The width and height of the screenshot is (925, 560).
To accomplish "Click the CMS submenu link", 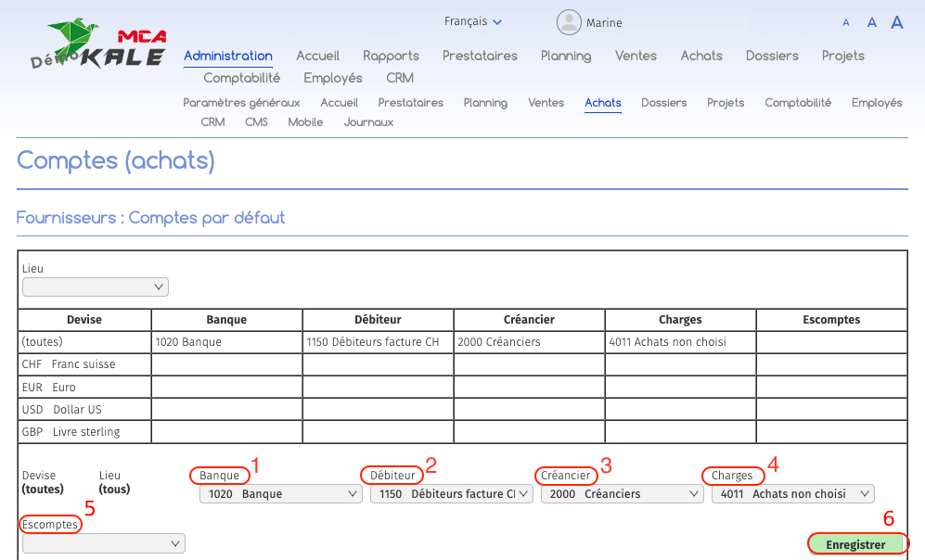I will [x=256, y=122].
